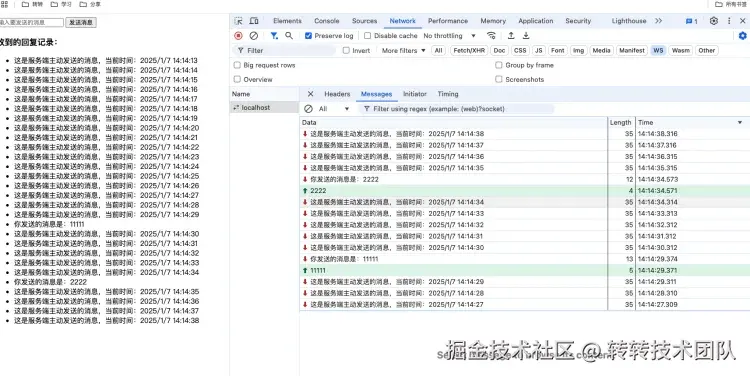
Task: Open the 分享 bookmark folder
Action: point(90,4)
